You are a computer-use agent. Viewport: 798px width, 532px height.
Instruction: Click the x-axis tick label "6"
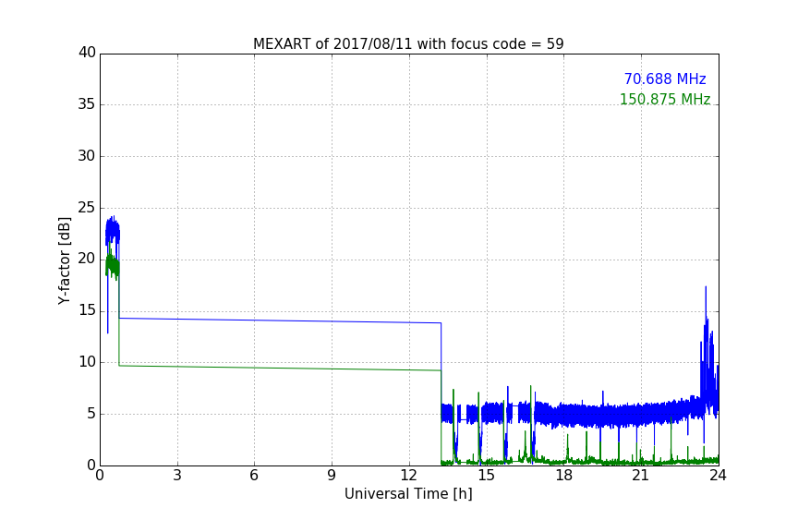(254, 476)
